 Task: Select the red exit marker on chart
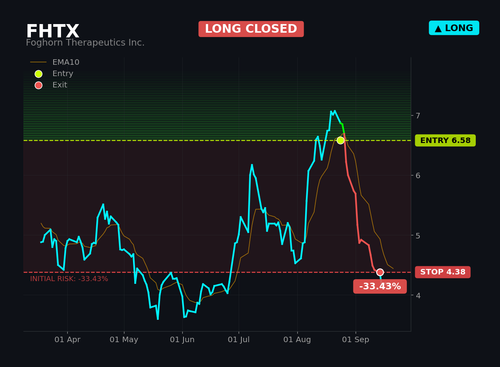click(x=380, y=272)
